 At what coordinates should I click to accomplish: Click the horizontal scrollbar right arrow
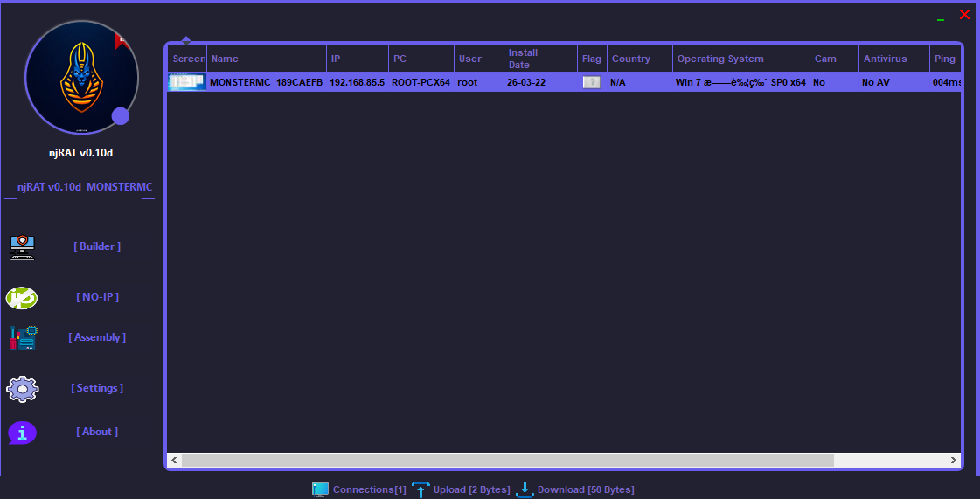(954, 460)
